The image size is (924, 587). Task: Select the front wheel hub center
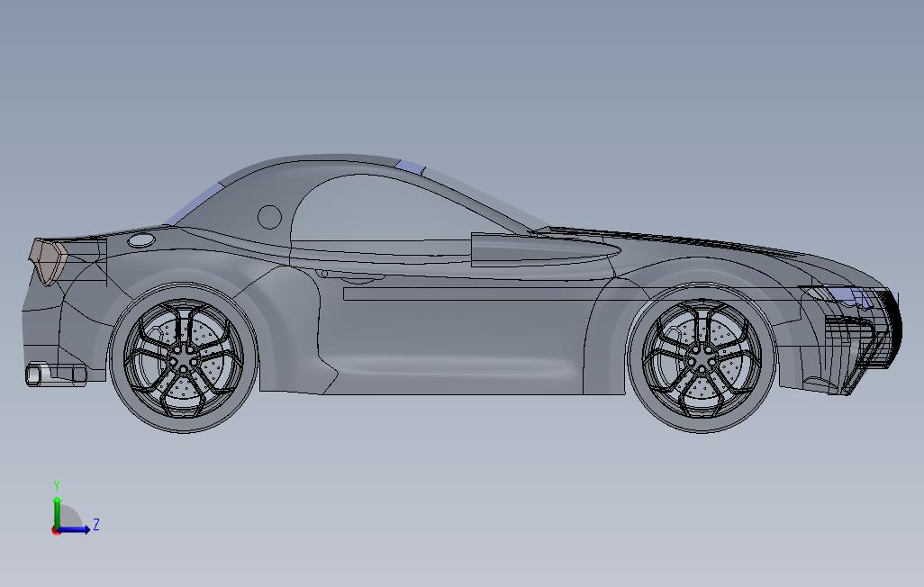tap(702, 358)
